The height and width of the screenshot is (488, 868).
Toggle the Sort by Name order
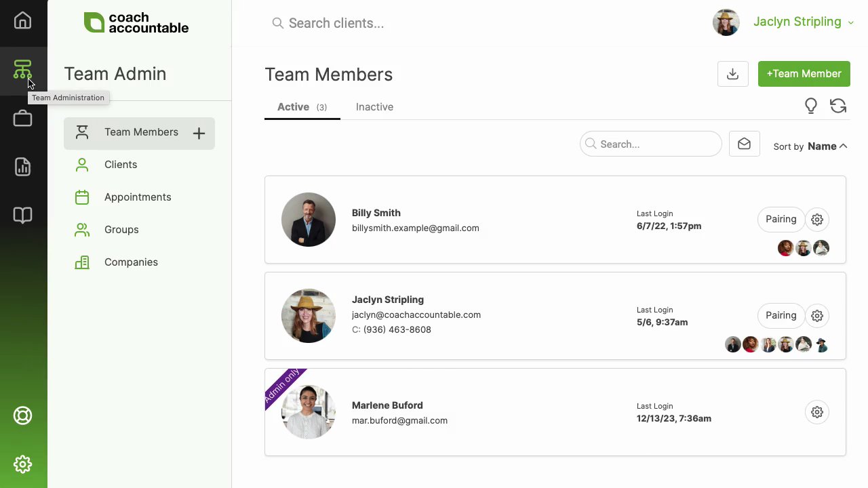point(827,146)
